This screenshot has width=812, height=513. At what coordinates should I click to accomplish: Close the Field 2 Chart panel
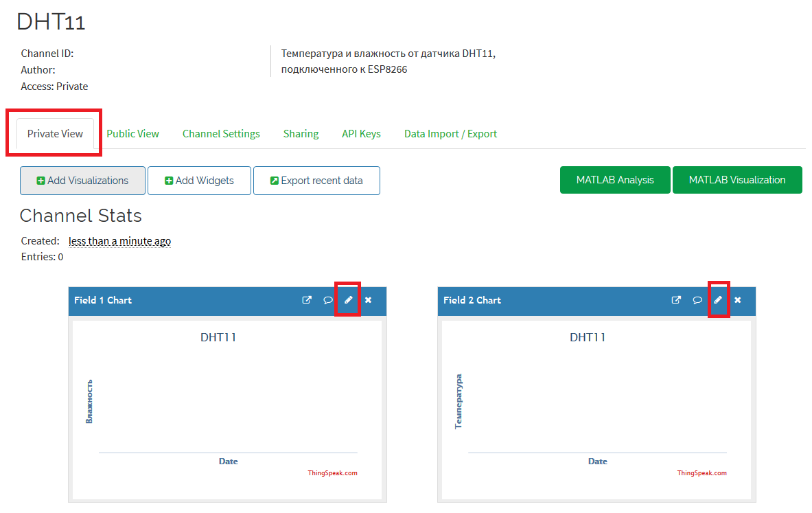[737, 300]
